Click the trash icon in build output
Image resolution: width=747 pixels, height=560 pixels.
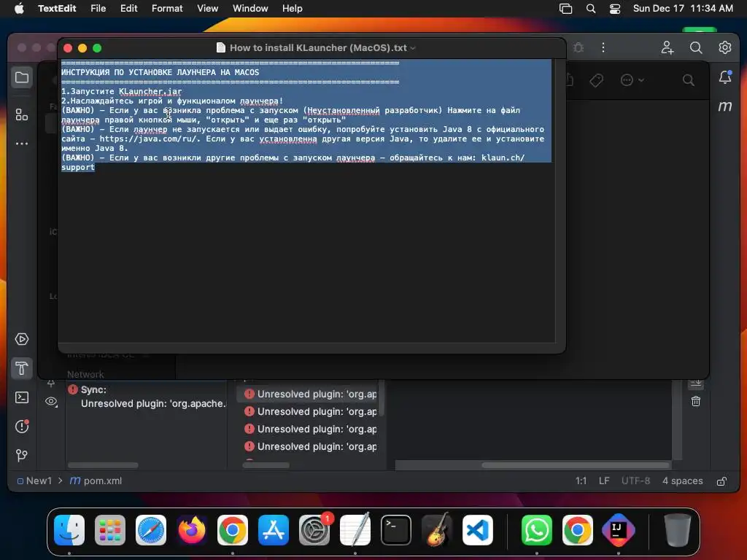pyautogui.click(x=696, y=402)
